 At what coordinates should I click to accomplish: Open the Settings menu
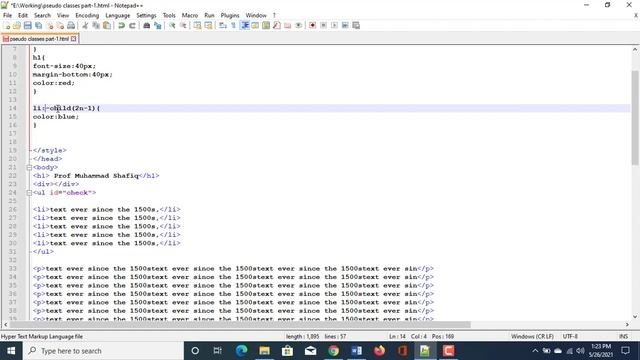point(146,15)
